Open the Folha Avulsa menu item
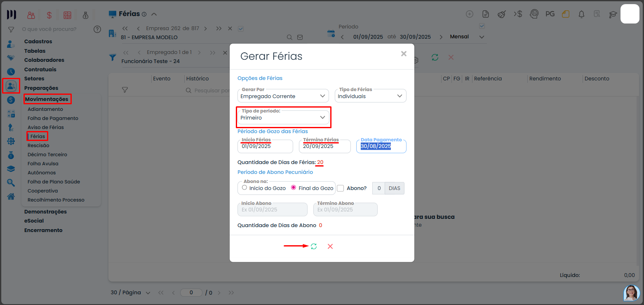This screenshot has width=644, height=305. tap(43, 164)
